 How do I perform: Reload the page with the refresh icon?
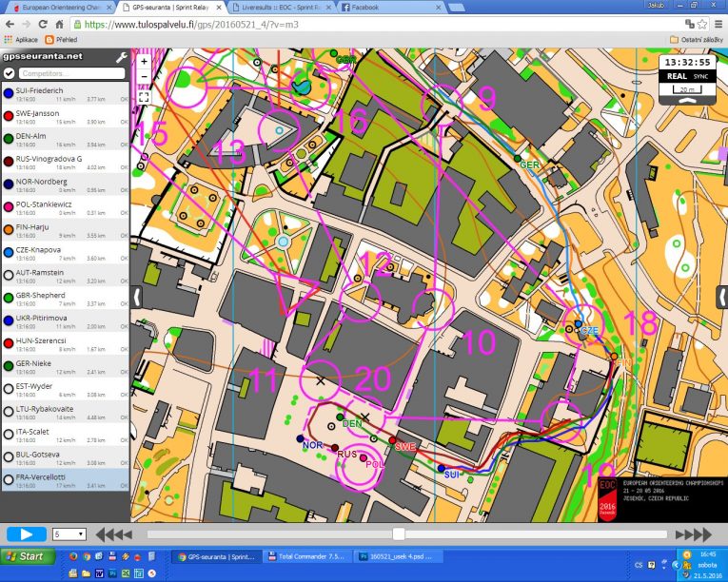tap(43, 25)
